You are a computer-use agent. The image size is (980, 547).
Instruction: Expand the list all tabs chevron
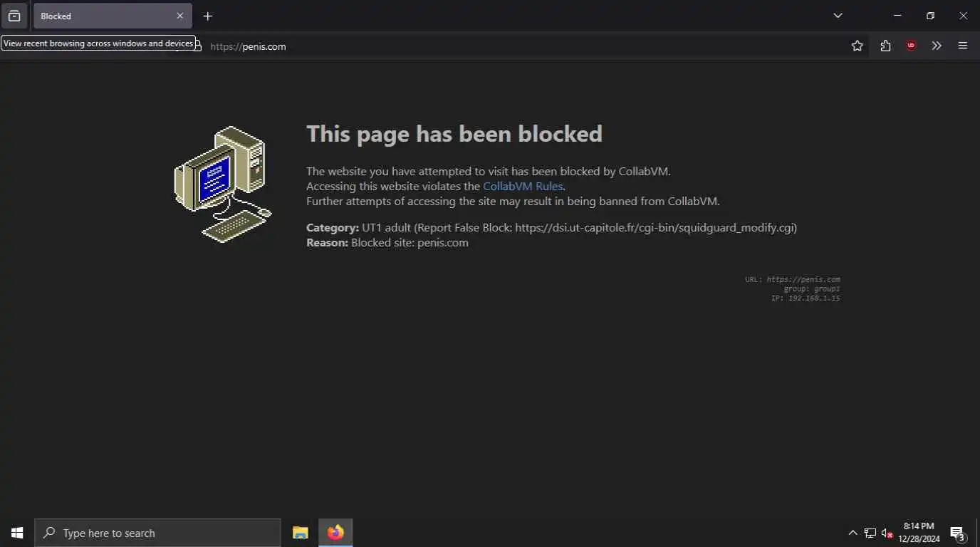coord(838,16)
